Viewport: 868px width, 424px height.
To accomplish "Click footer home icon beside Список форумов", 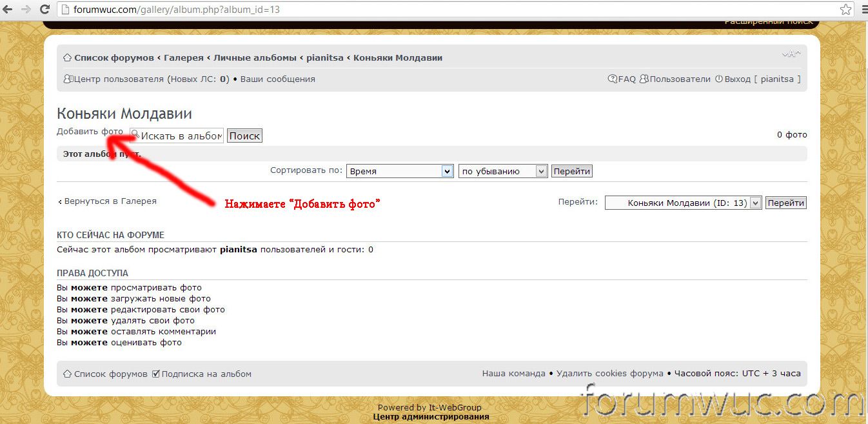I will click(67, 374).
